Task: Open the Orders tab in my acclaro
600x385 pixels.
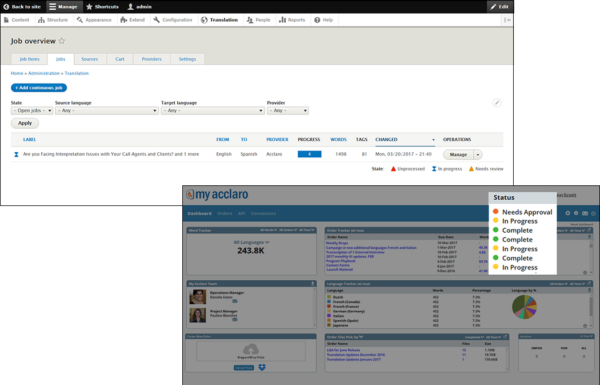Action: point(225,214)
